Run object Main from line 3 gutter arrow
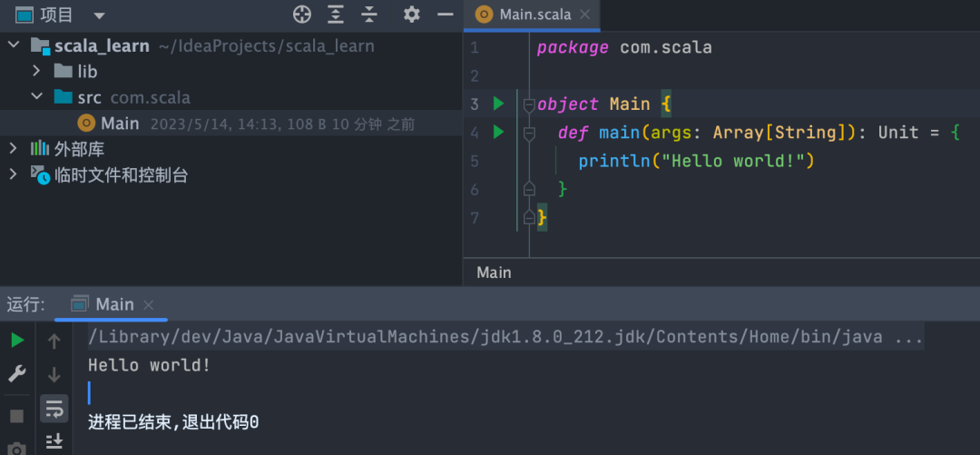980x455 pixels. [498, 104]
